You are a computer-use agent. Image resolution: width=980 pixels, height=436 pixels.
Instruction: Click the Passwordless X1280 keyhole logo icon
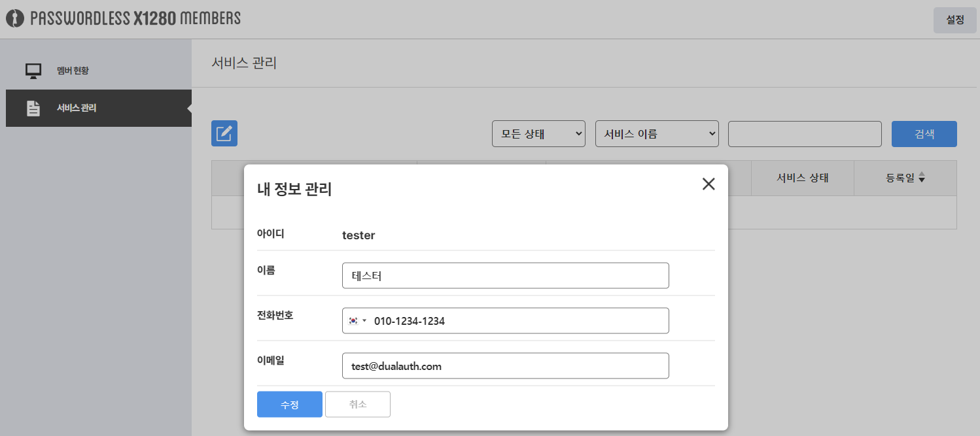point(15,19)
